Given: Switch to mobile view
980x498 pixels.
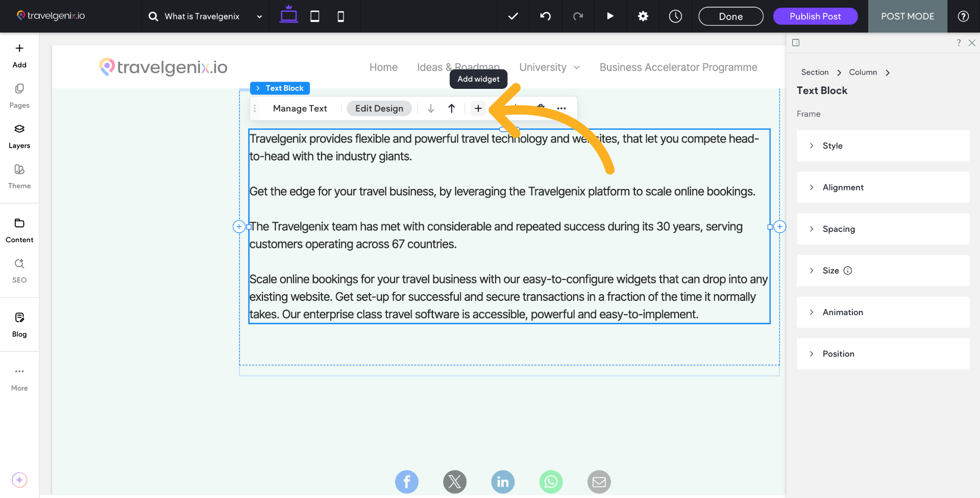Looking at the screenshot, I should [340, 16].
